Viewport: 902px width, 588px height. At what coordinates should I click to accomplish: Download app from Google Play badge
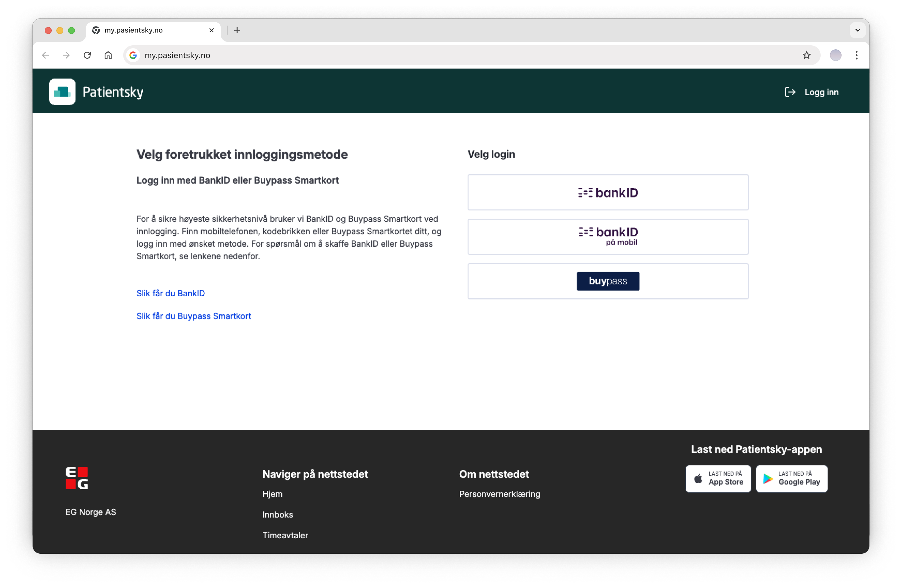791,478
